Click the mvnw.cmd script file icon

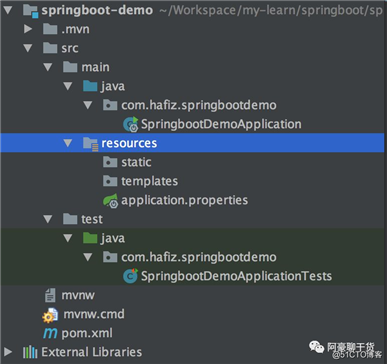coord(50,315)
